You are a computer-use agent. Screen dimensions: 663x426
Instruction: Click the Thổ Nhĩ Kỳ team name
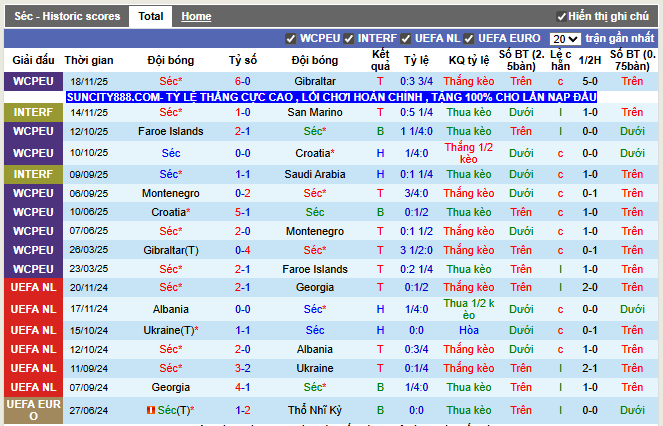[315, 410]
